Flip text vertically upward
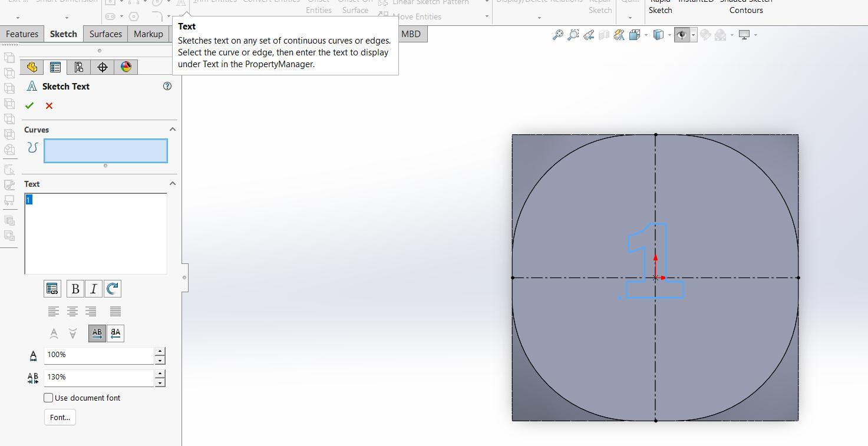Image resolution: width=868 pixels, height=446 pixels. pyautogui.click(x=54, y=333)
